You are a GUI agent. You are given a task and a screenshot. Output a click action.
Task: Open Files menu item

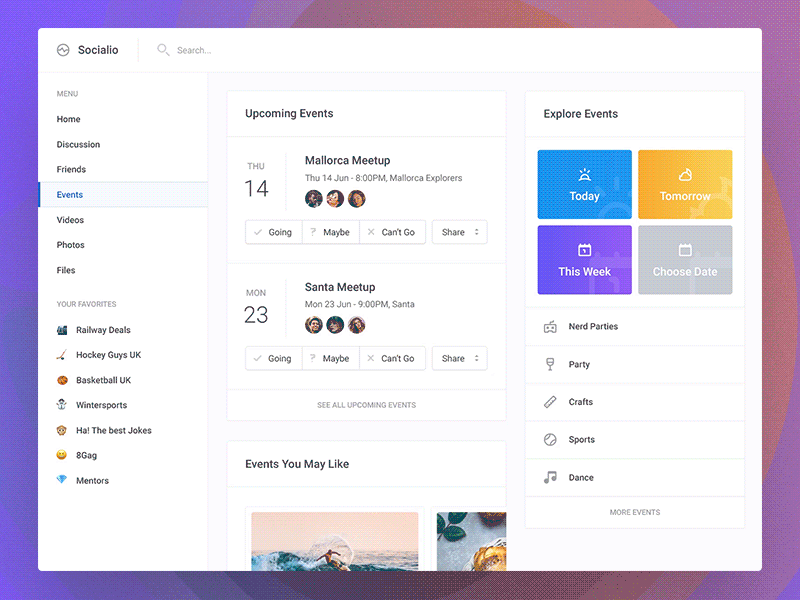(x=123, y=270)
